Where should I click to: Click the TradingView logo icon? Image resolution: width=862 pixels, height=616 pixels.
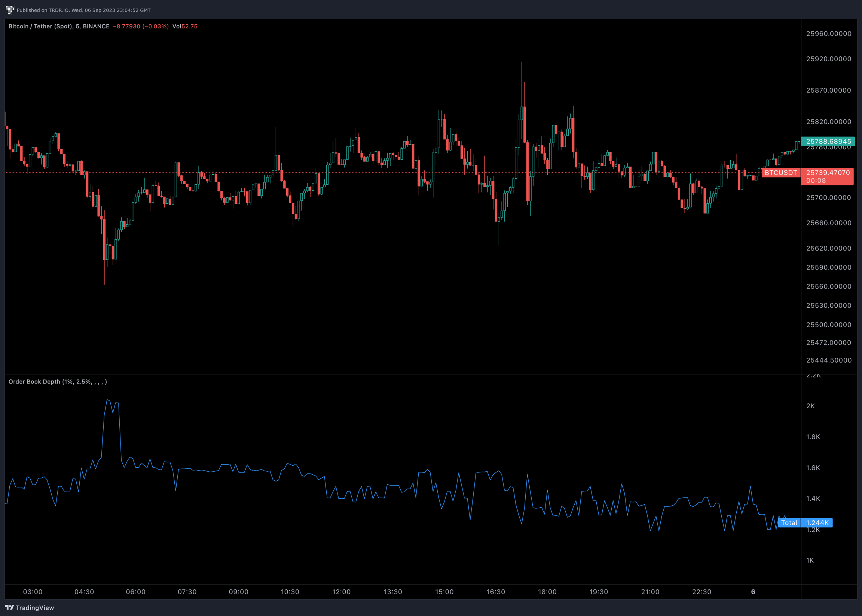[9, 607]
